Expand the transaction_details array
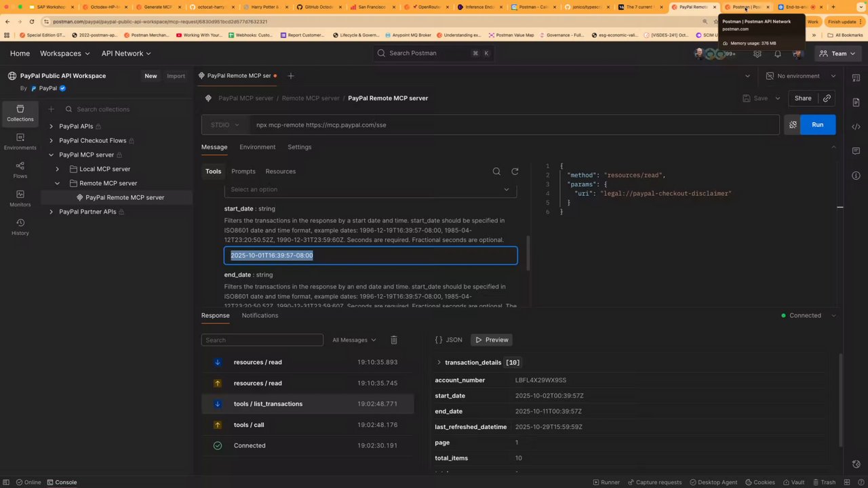 (439, 363)
